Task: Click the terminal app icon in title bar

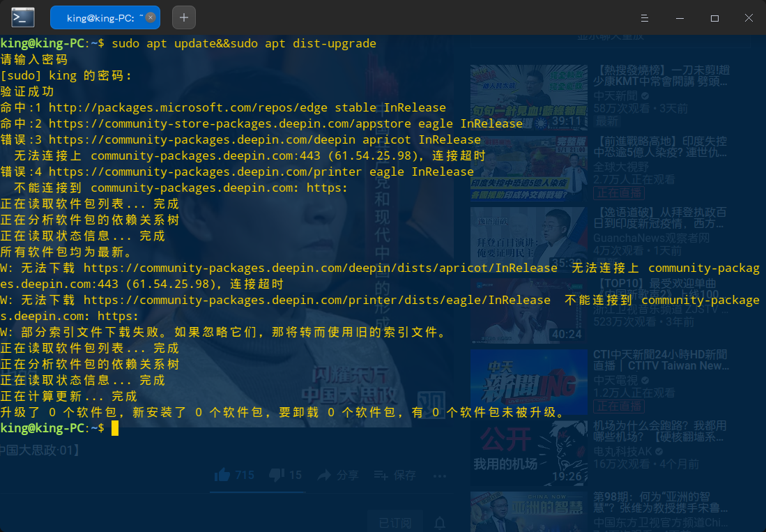Action: pyautogui.click(x=23, y=17)
